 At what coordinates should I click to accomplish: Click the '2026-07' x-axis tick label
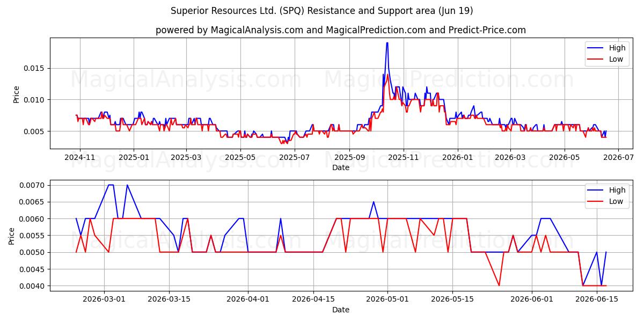(x=618, y=157)
